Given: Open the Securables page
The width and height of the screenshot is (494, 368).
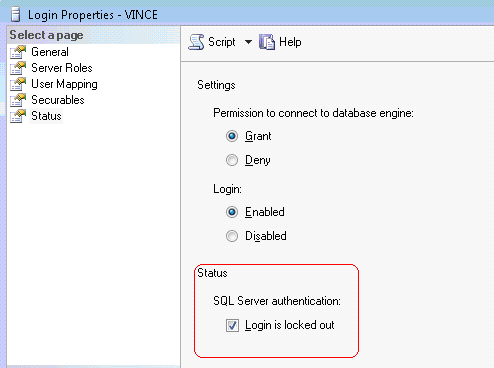Looking at the screenshot, I should [58, 100].
